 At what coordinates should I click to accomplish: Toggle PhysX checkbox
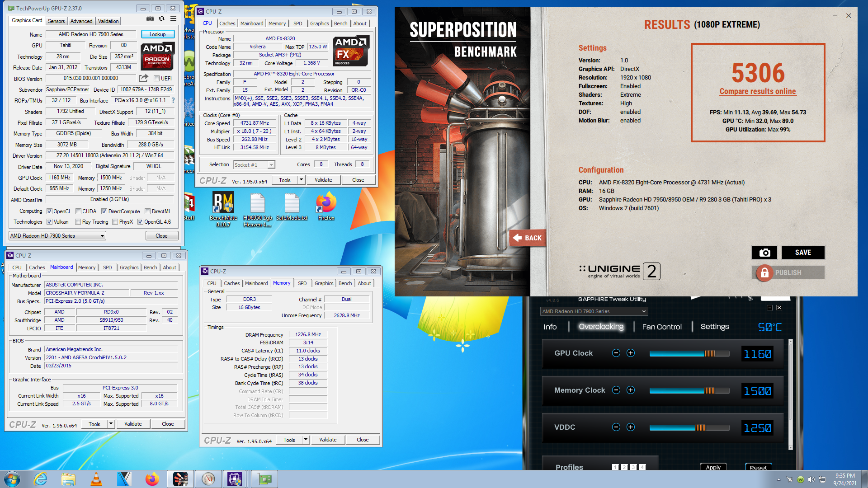[115, 222]
